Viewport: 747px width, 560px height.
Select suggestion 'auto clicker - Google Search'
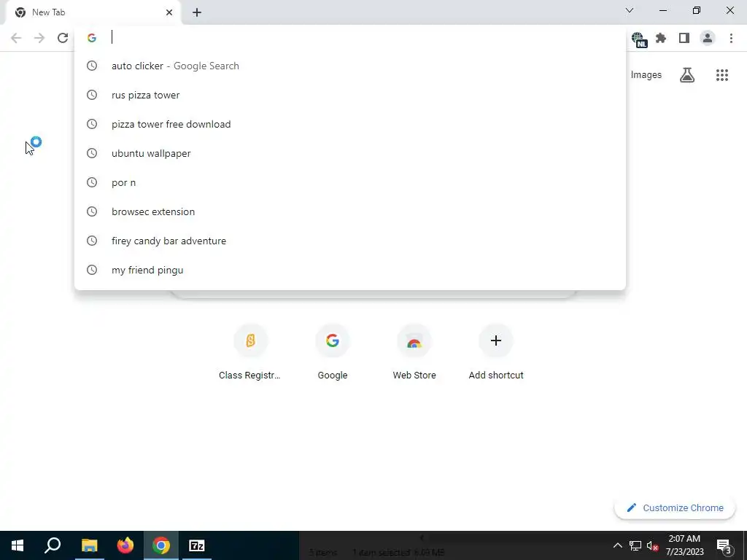(x=350, y=66)
